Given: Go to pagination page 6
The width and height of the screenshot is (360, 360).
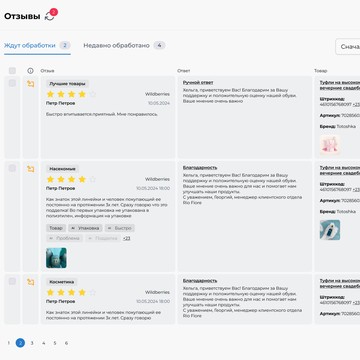Looking at the screenshot, I should (66, 343).
